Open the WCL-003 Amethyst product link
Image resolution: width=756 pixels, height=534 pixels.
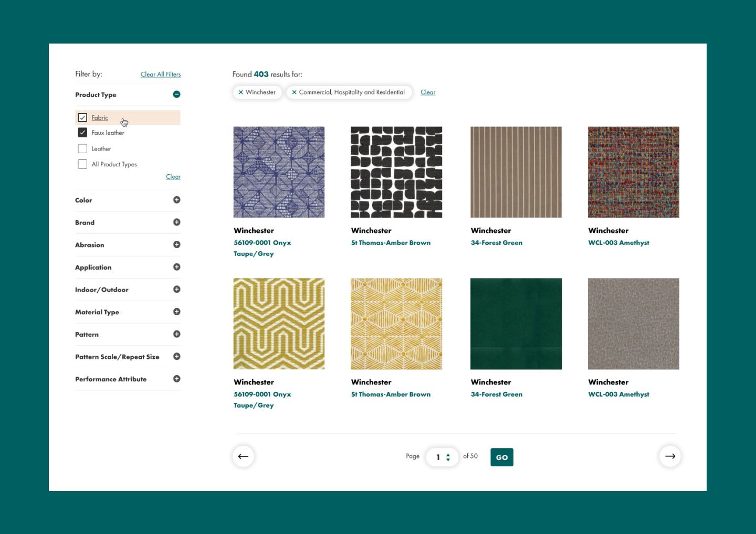(x=618, y=243)
